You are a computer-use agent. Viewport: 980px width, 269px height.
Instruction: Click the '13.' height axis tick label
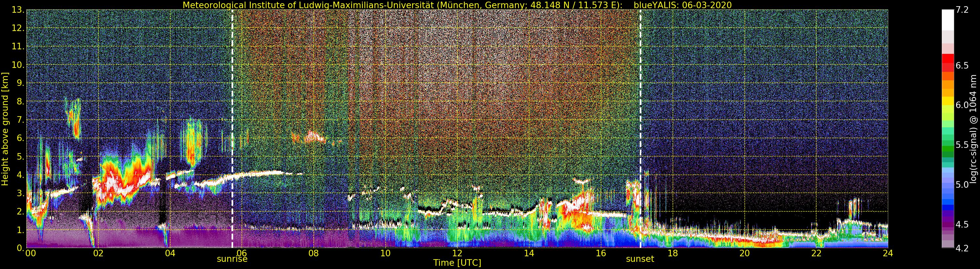click(x=18, y=10)
